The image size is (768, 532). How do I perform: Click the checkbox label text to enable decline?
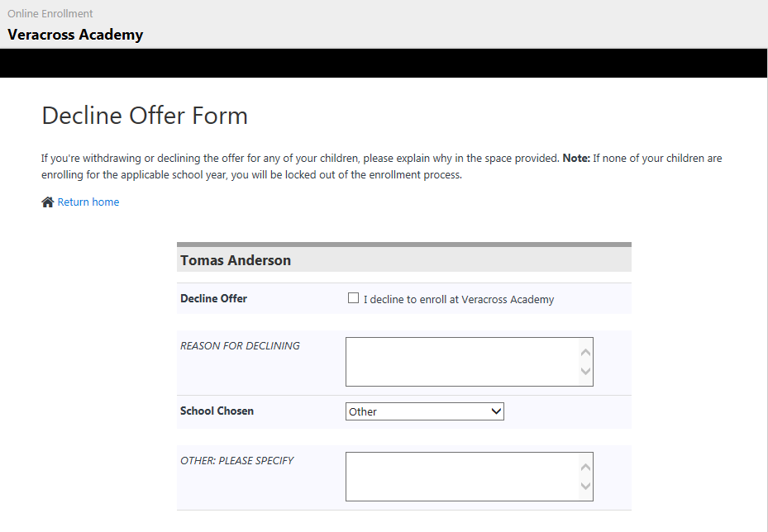pos(459,299)
